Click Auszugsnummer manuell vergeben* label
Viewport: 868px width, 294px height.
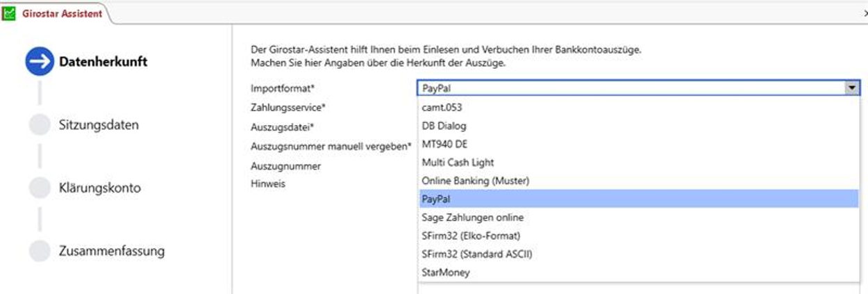coord(331,146)
